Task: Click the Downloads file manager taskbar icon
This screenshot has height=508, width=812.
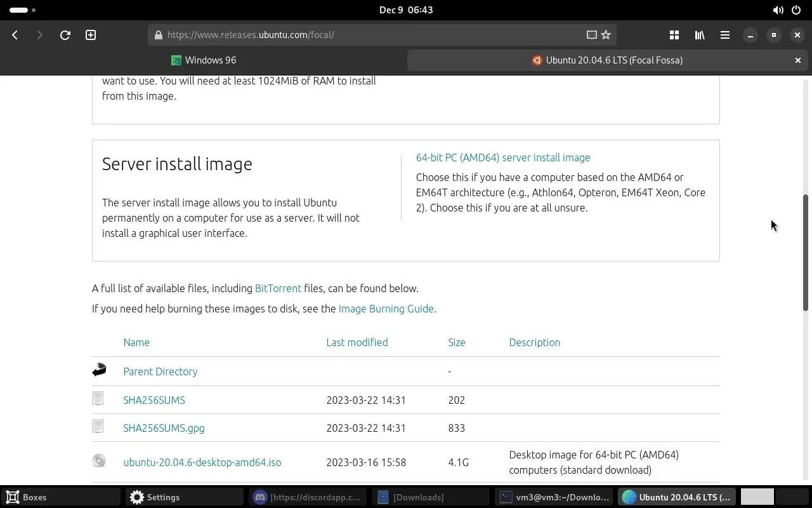Action: 383,497
